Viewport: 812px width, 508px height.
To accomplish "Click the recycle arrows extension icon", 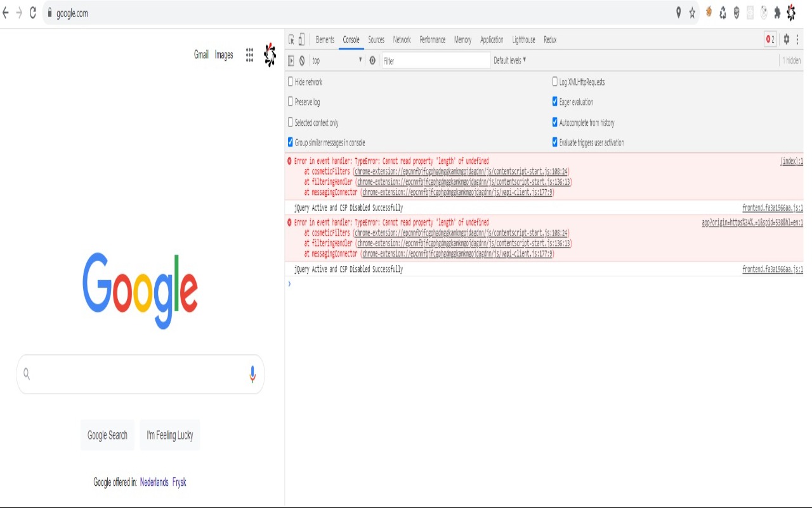I will pyautogui.click(x=723, y=13).
